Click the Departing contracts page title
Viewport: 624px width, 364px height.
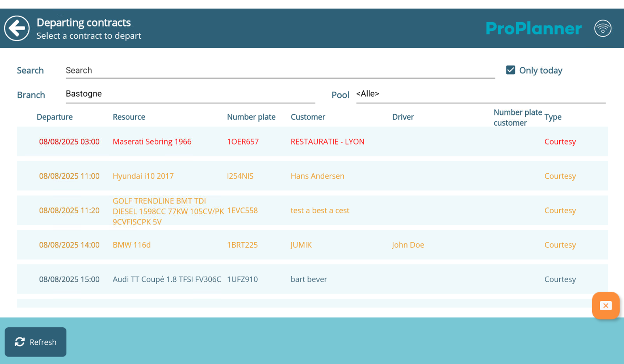84,22
